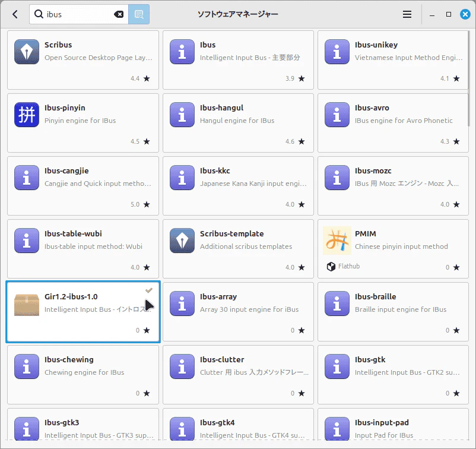Image resolution: width=476 pixels, height=449 pixels.
Task: Click the 'Intelligent Input Bus - 主要部分' description
Action: [x=250, y=58]
